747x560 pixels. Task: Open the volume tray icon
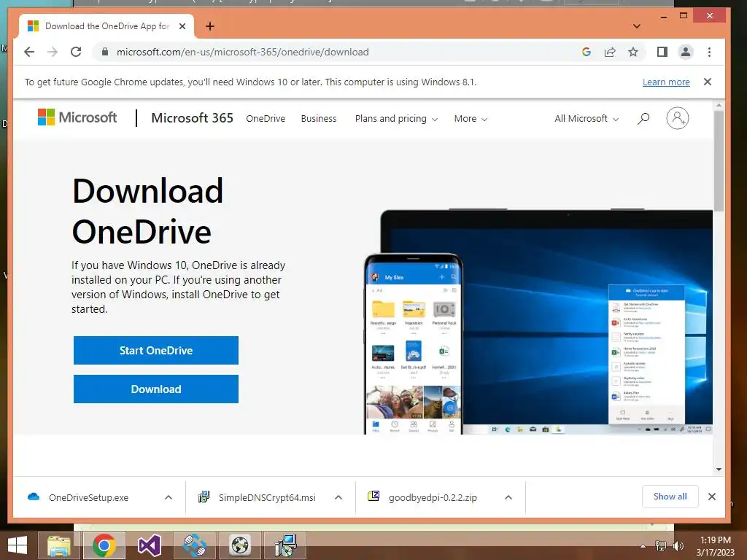coord(678,546)
